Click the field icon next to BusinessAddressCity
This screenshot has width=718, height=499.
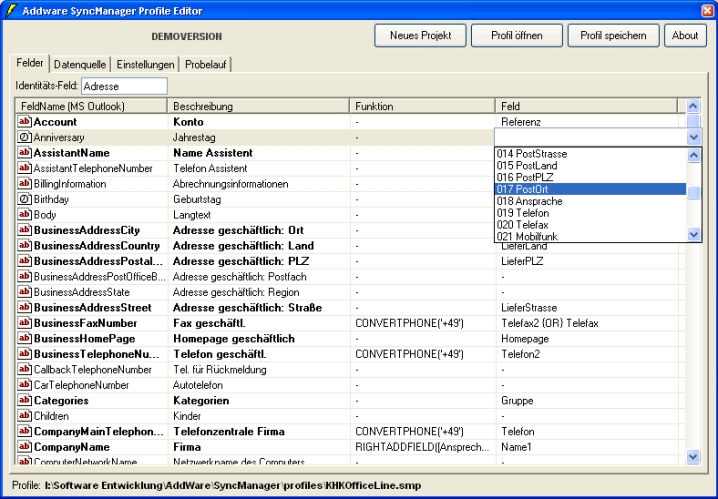(25, 230)
